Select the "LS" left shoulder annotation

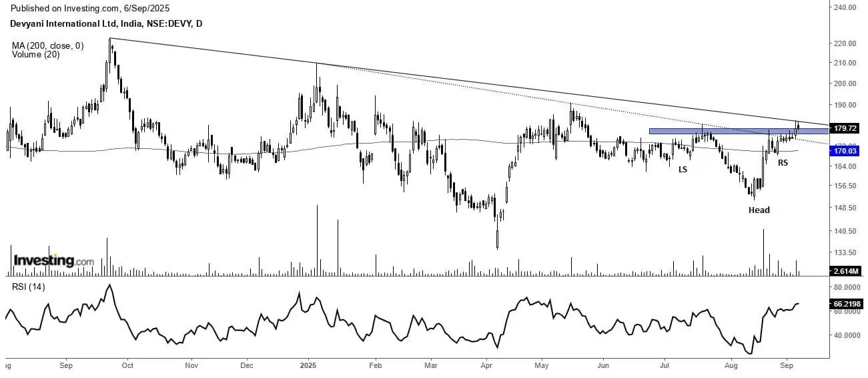(683, 170)
